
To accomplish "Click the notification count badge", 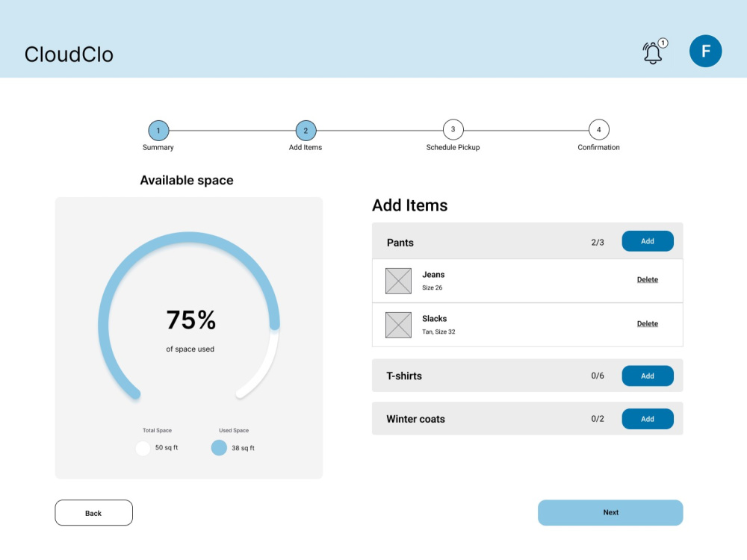I will (x=663, y=43).
